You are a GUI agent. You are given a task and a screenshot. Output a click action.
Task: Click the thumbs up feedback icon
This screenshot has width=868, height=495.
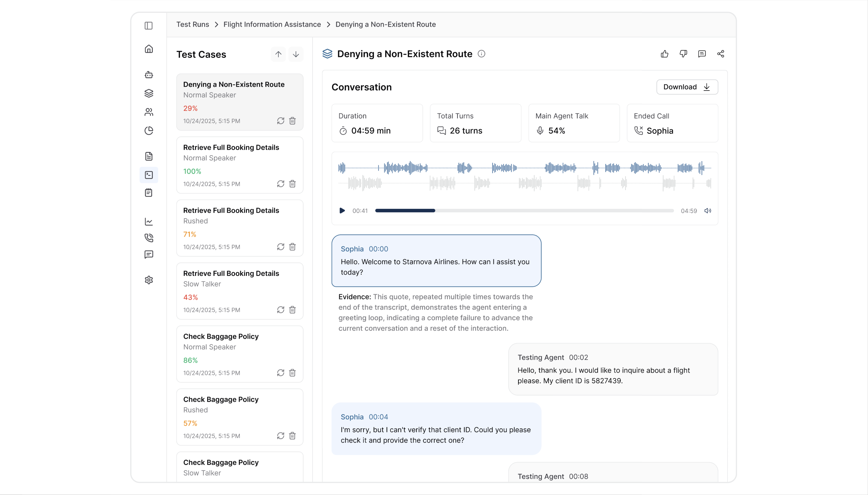664,54
